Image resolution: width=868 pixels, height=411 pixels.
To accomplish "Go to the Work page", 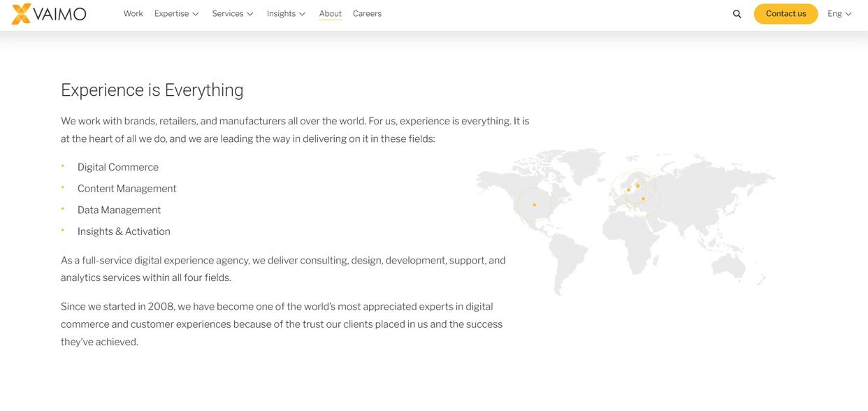I will point(133,14).
